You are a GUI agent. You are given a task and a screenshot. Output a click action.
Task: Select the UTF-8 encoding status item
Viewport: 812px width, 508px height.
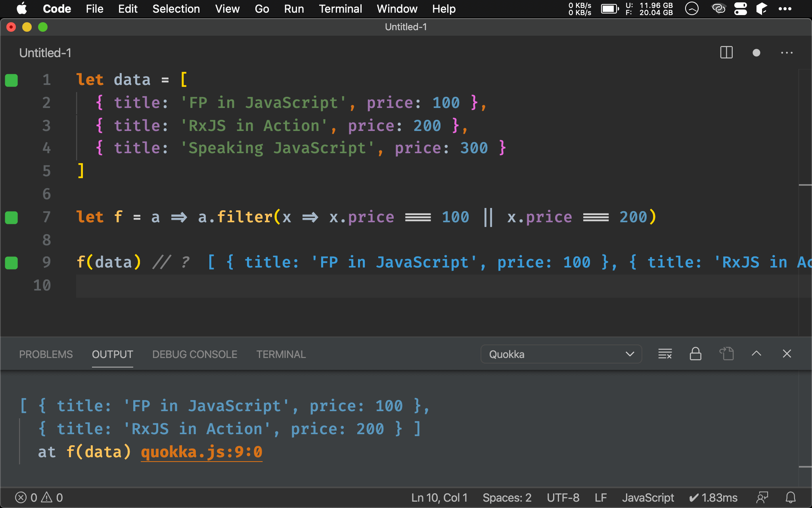[563, 498]
